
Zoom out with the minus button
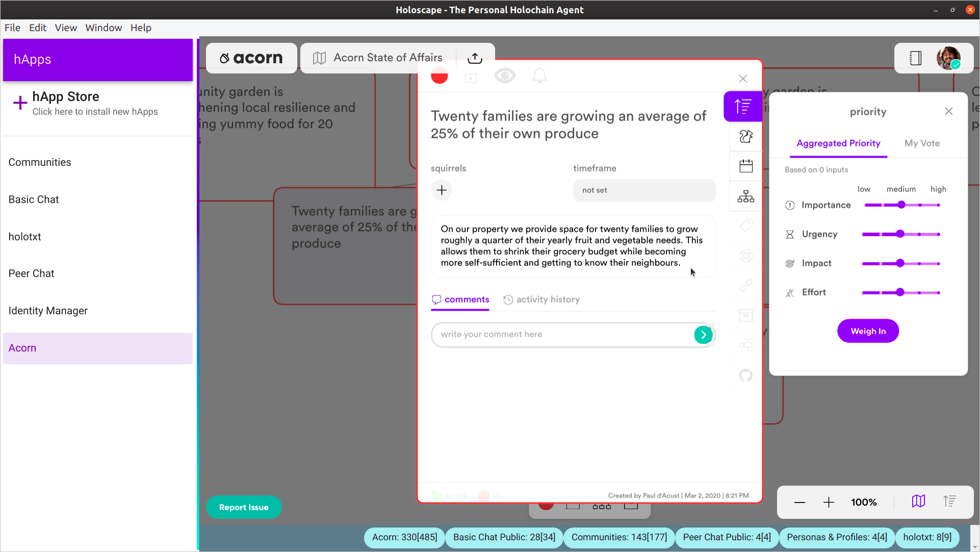800,503
